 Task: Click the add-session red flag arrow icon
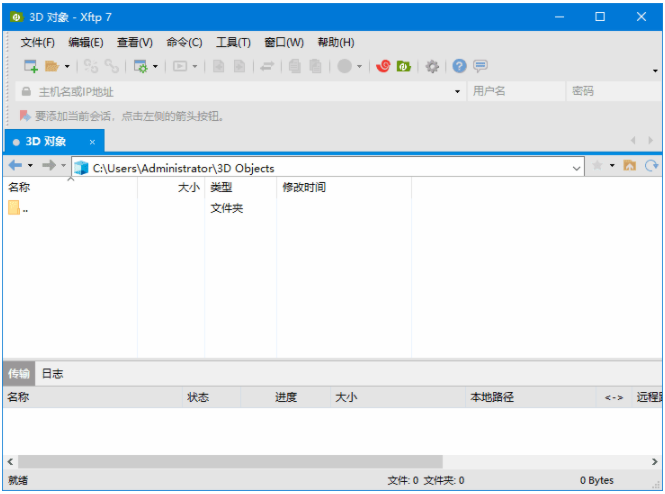[x=25, y=116]
